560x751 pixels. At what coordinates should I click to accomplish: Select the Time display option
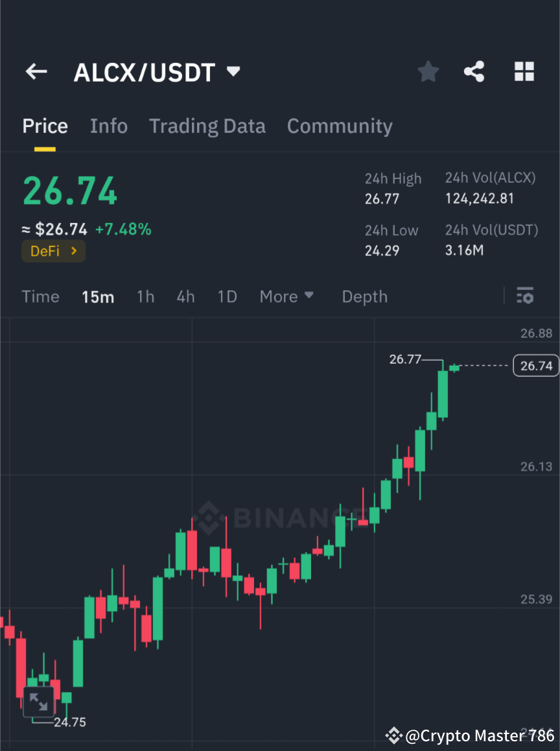pos(40,296)
